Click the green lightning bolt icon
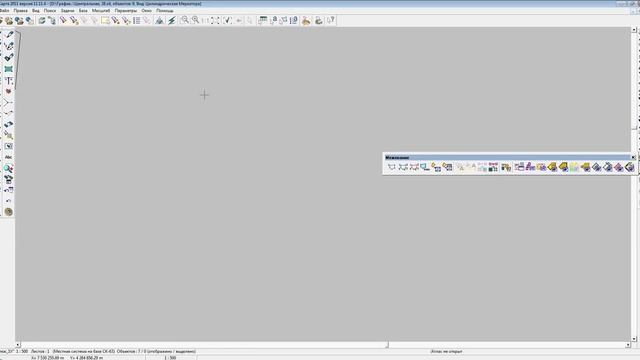Image resolution: width=640 pixels, height=360 pixels. [172, 20]
